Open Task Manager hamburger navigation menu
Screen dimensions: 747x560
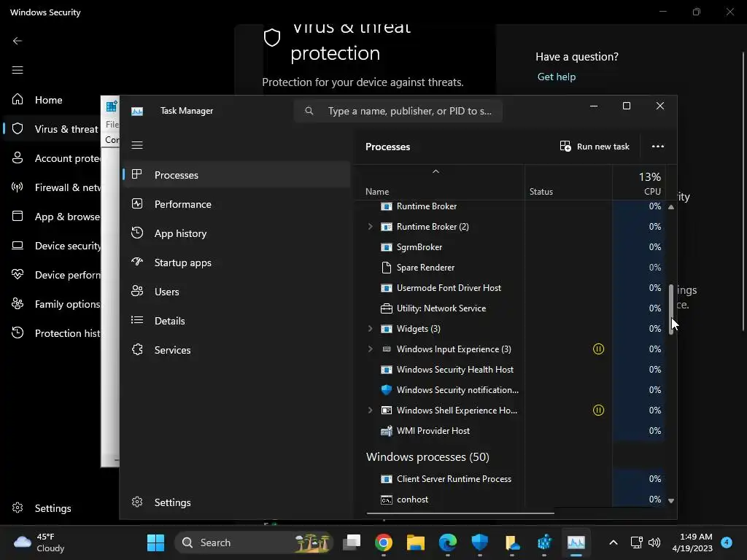(x=137, y=145)
